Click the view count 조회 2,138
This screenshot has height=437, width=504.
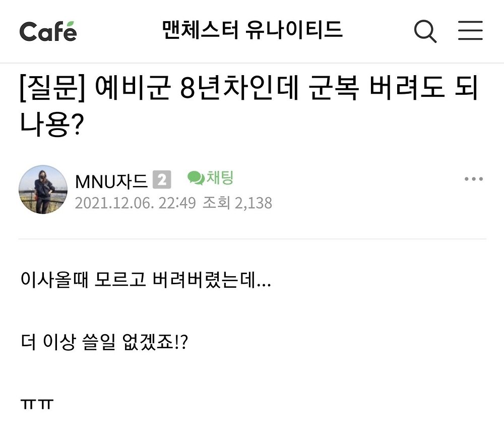click(237, 203)
